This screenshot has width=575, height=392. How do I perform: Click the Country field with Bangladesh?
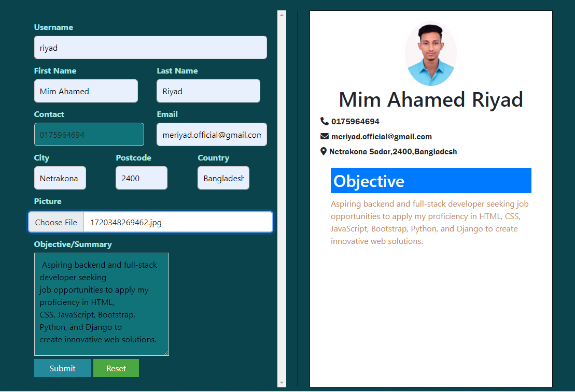(x=223, y=178)
